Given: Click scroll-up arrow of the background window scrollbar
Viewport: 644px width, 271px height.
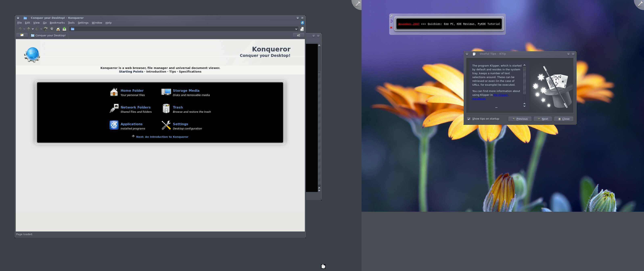Looking at the screenshot, I should click(x=319, y=46).
